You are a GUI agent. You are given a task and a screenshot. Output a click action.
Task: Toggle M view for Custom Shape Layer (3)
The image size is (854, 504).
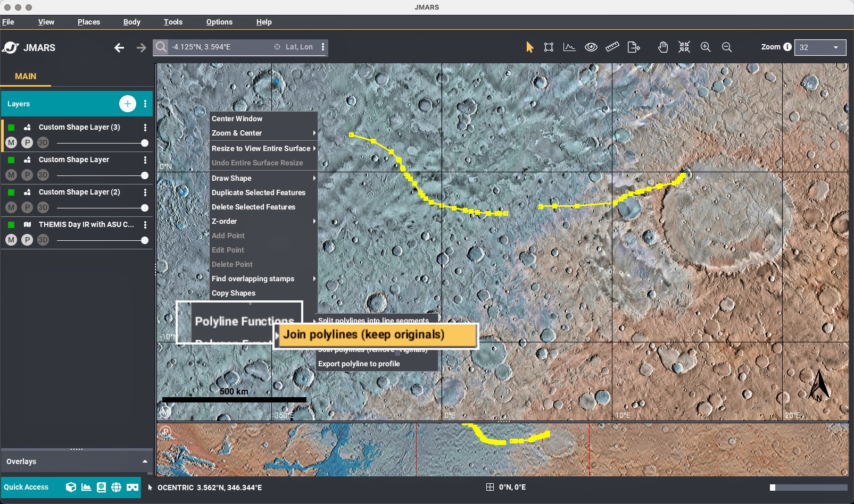tap(11, 143)
